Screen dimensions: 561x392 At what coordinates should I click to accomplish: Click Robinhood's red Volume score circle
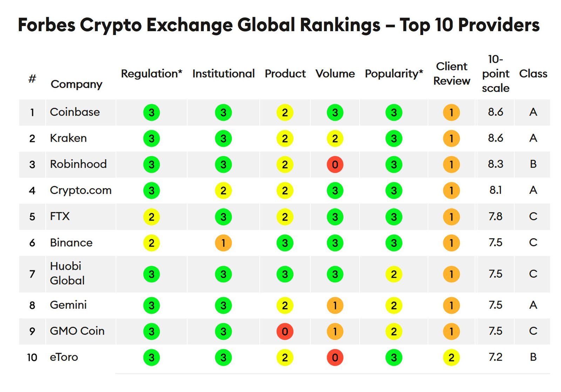pyautogui.click(x=335, y=165)
